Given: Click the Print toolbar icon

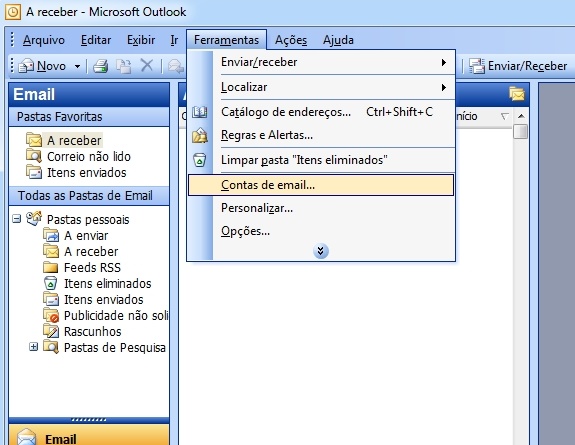Looking at the screenshot, I should (100, 66).
